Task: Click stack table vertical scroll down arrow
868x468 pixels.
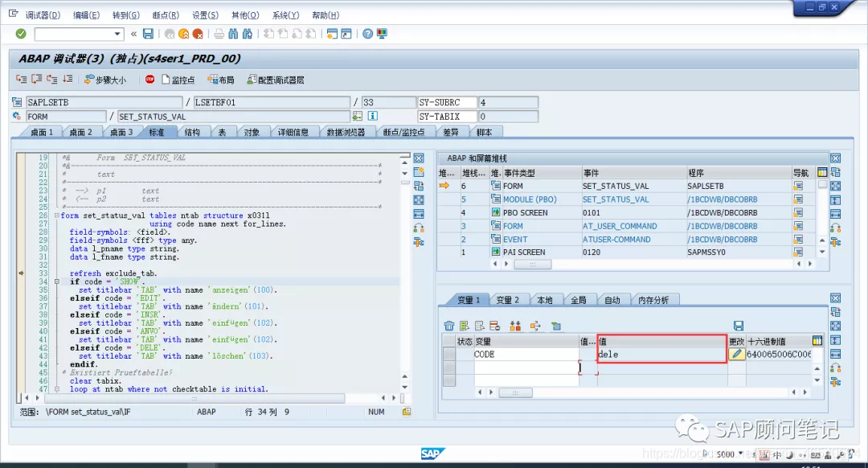Action: 822,252
